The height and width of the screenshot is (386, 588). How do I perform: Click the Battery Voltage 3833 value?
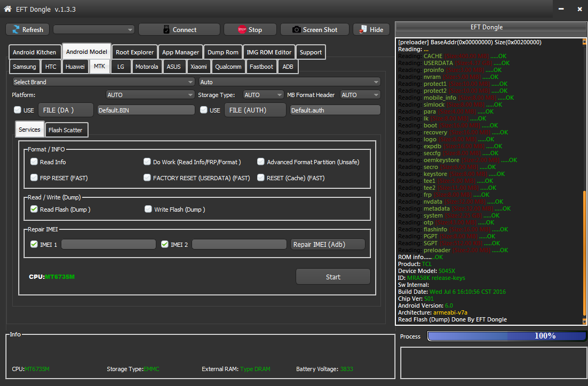[346, 369]
